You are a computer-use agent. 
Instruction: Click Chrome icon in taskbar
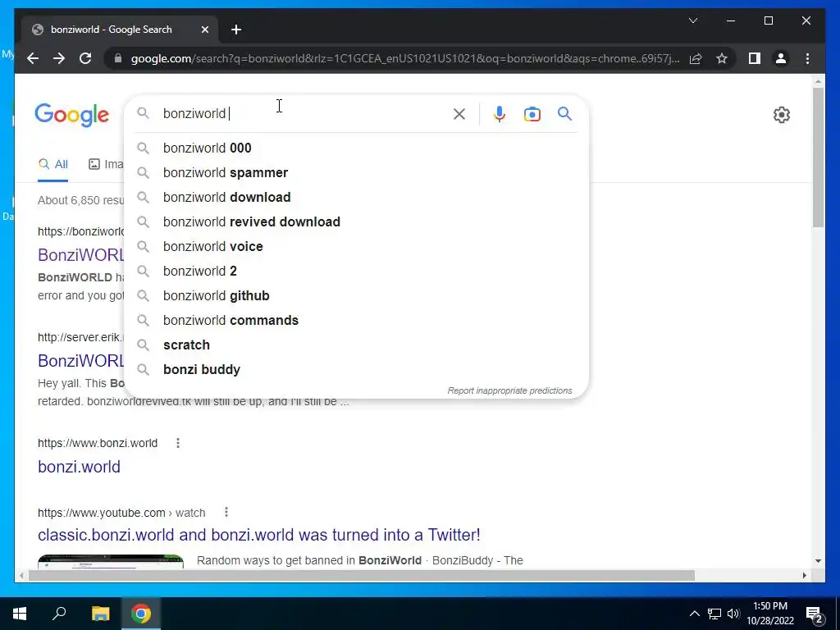(x=141, y=614)
